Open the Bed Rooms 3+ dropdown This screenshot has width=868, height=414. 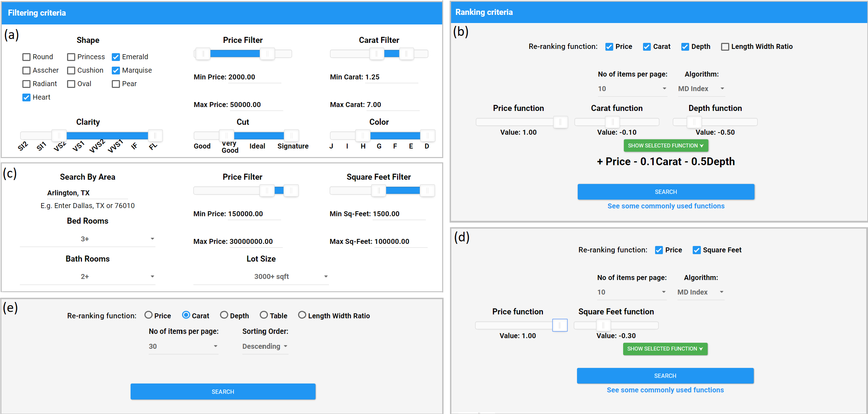pyautogui.click(x=88, y=239)
